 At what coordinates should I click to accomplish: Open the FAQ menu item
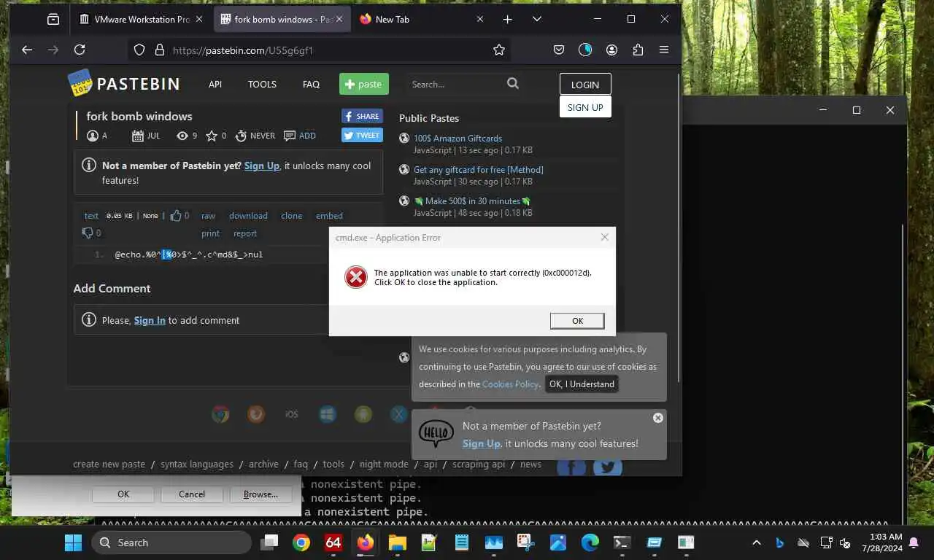[311, 84]
